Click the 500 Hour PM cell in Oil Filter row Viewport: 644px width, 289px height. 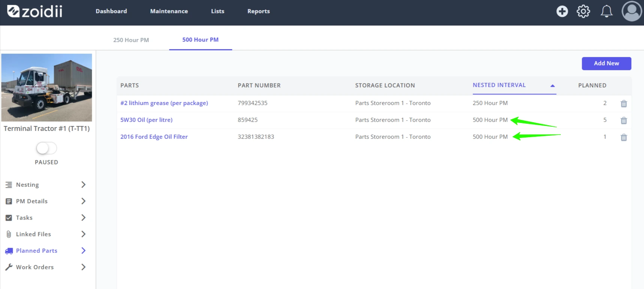pos(490,136)
